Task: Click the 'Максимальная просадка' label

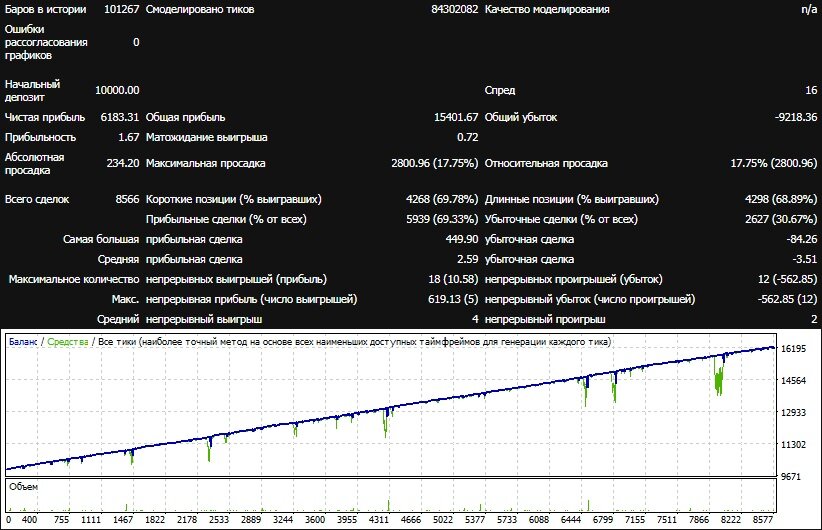Action: pos(206,163)
